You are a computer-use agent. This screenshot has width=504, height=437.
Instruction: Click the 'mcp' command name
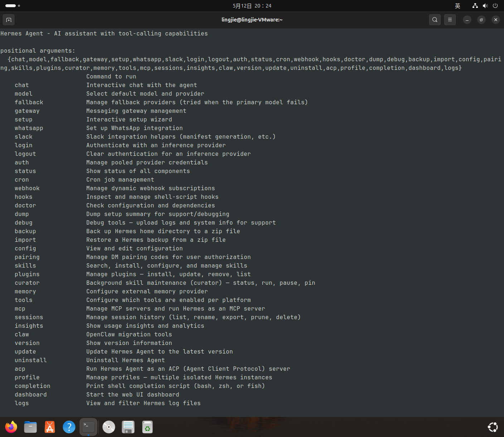click(x=20, y=309)
